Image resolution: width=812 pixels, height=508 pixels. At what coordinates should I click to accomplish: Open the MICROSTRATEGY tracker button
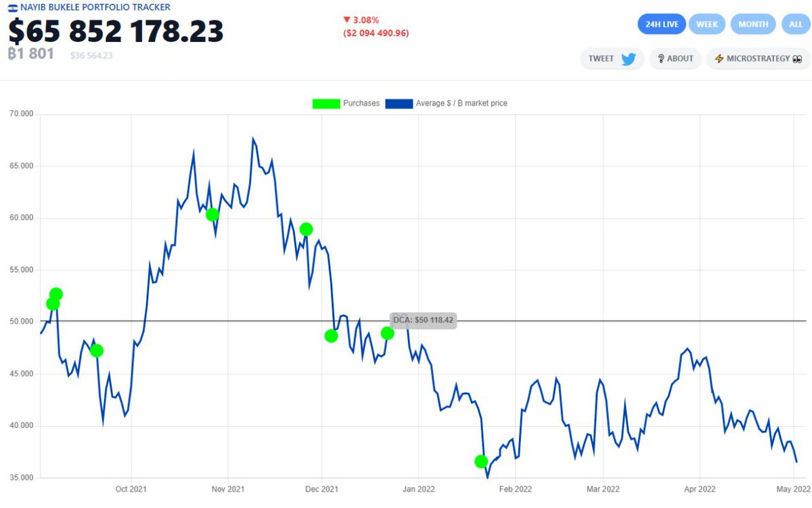coord(758,59)
